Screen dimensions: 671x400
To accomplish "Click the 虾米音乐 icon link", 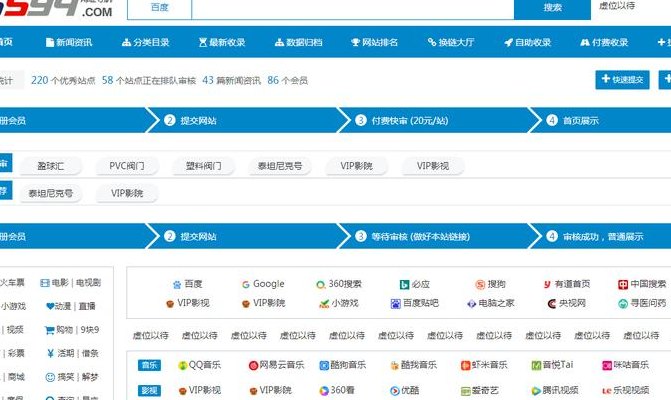I will pos(484,365).
